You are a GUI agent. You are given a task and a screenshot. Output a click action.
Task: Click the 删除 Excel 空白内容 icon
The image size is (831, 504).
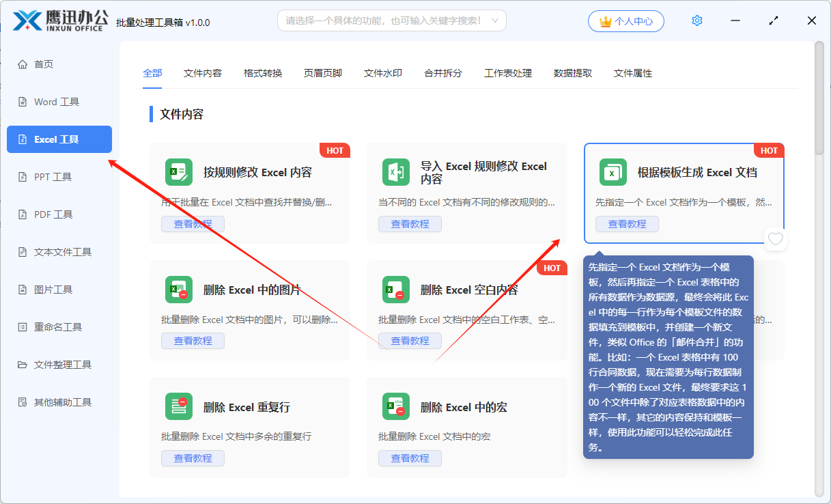point(396,290)
